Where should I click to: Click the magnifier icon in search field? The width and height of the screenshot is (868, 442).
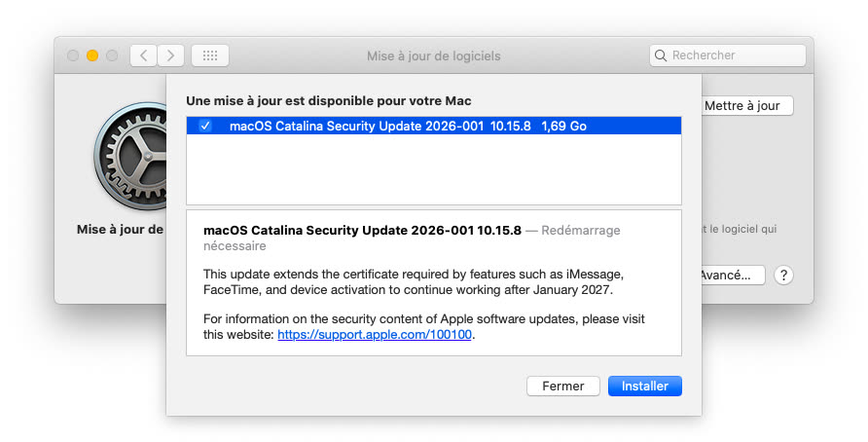[662, 55]
